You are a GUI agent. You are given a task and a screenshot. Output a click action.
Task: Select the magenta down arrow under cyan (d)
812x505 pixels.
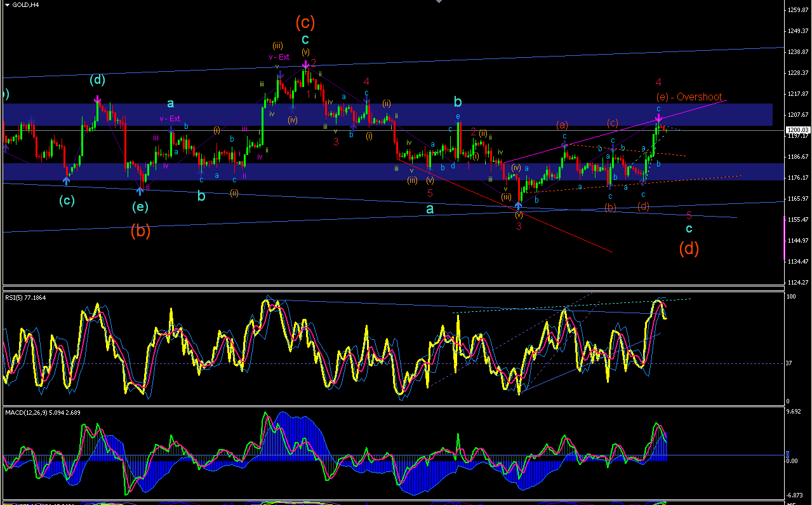[98, 99]
